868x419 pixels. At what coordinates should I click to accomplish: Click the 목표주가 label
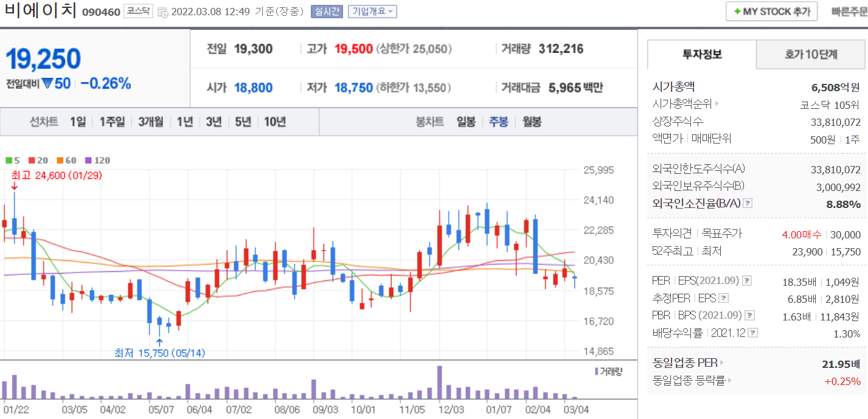pyautogui.click(x=722, y=234)
